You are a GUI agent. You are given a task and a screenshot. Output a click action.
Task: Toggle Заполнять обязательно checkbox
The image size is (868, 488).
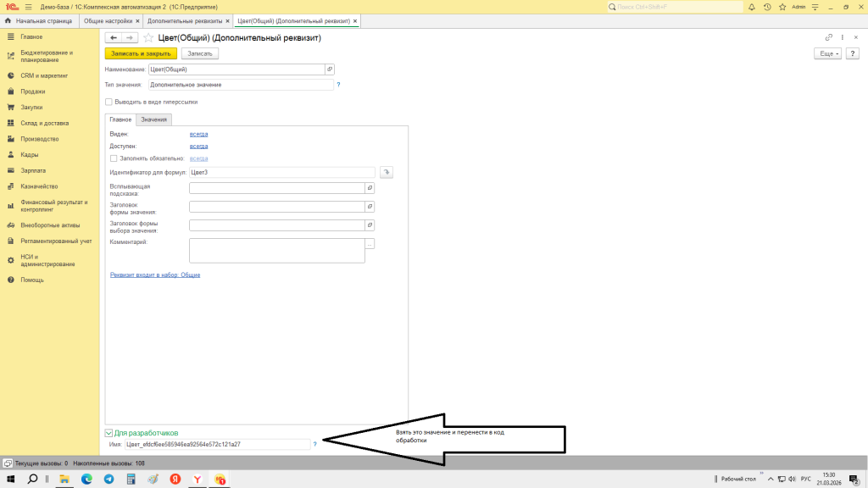pos(114,158)
